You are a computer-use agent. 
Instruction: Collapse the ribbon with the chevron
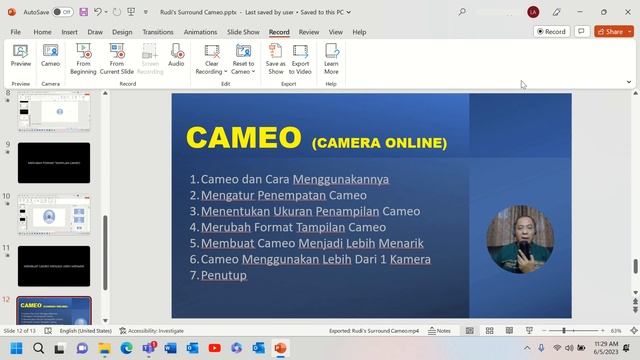pyautogui.click(x=629, y=82)
